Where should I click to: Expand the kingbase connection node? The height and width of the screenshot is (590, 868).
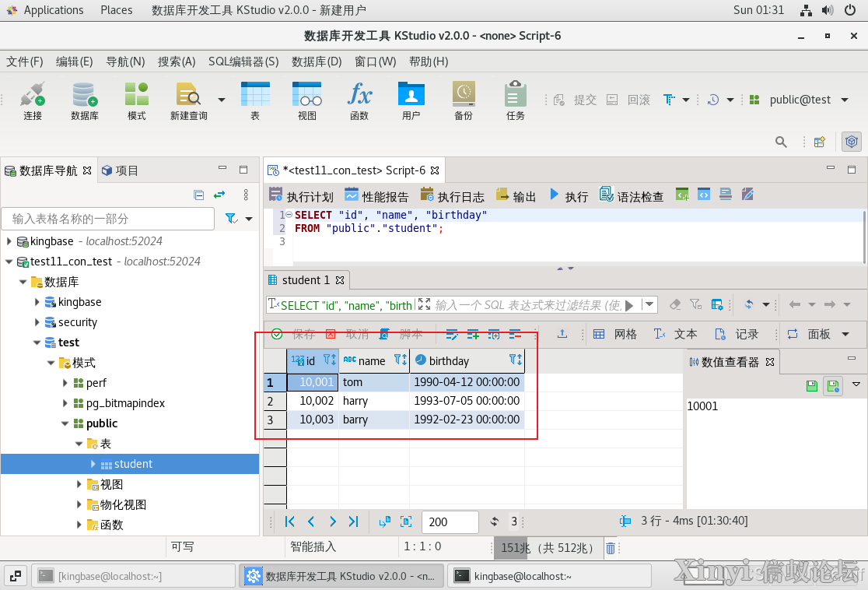coord(9,241)
